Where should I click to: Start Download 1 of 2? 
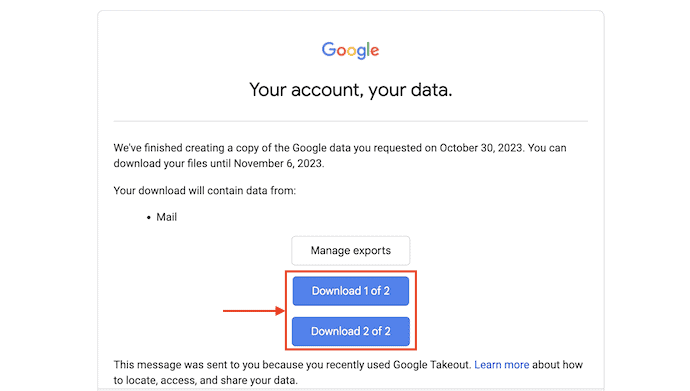(x=351, y=291)
